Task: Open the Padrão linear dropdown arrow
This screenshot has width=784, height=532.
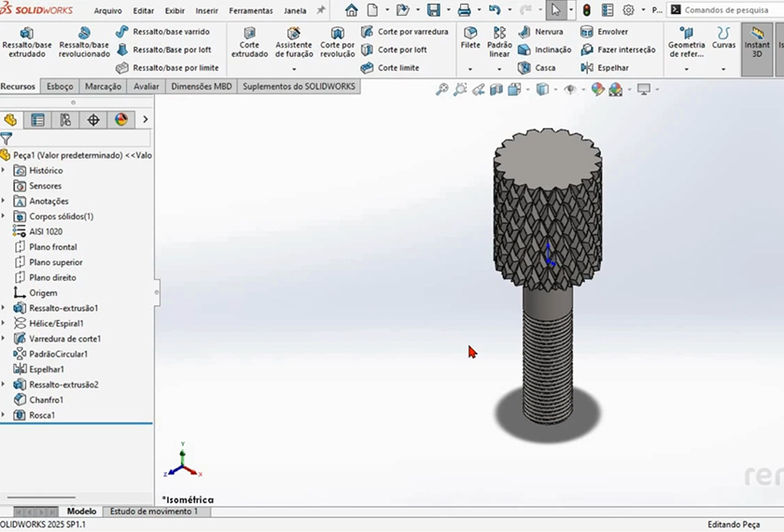Action: point(499,69)
